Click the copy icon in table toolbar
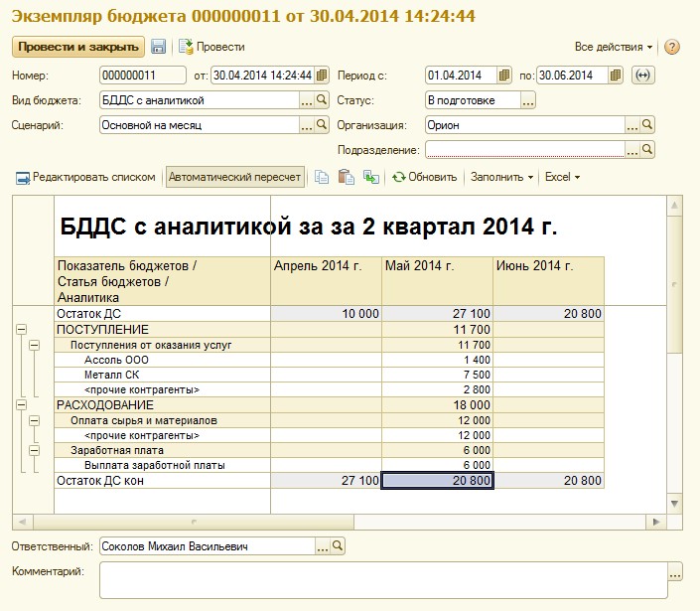Screen dimensions: 700x611 click(322, 177)
